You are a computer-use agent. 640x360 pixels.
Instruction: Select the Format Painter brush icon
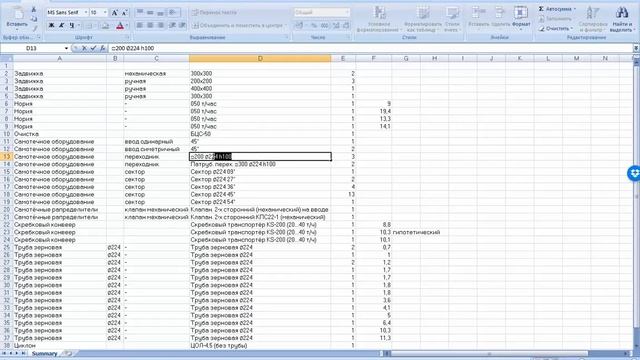click(x=34, y=28)
